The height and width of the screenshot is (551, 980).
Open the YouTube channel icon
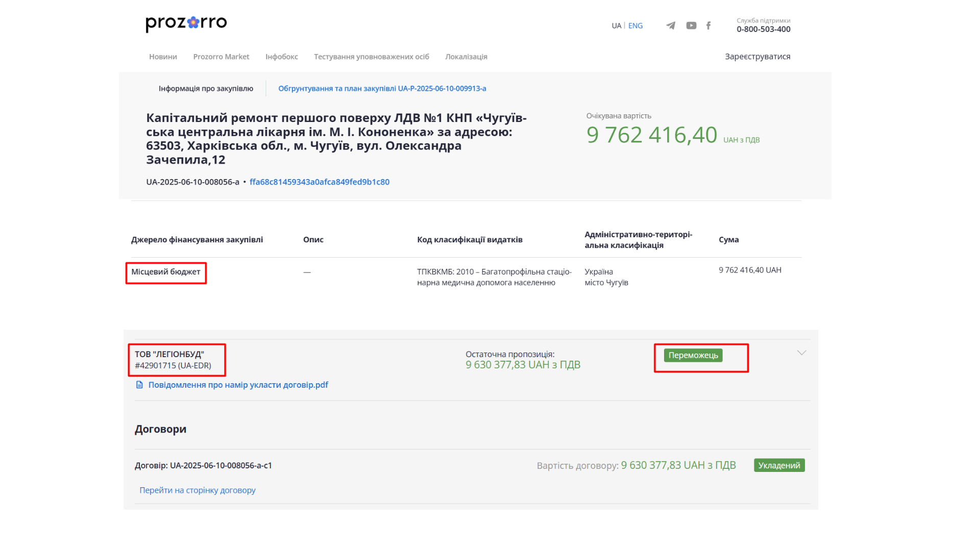click(691, 26)
